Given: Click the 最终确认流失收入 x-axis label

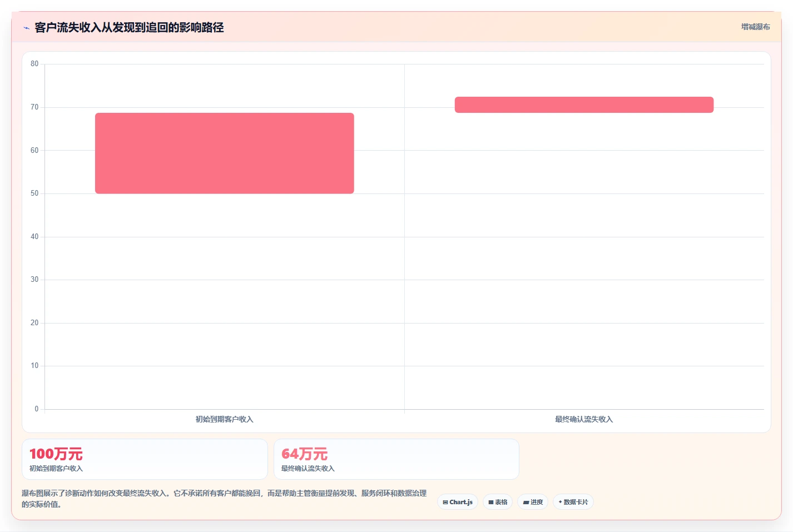Looking at the screenshot, I should (x=584, y=419).
